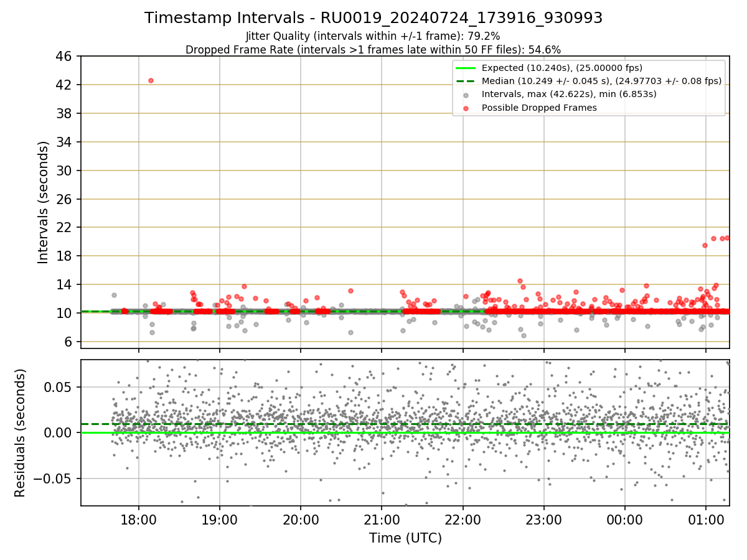Click the 18:00 x-axis tick label
Viewport: 747px width, 560px height.
click(138, 519)
